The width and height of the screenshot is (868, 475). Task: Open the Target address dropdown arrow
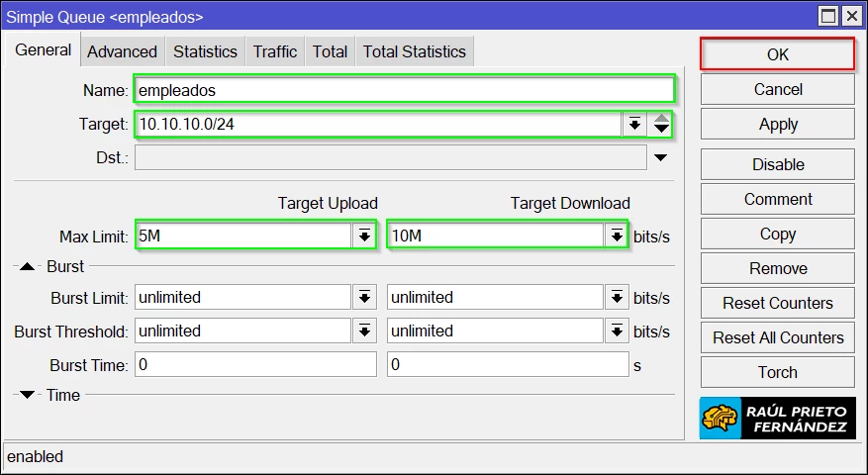pyautogui.click(x=633, y=125)
